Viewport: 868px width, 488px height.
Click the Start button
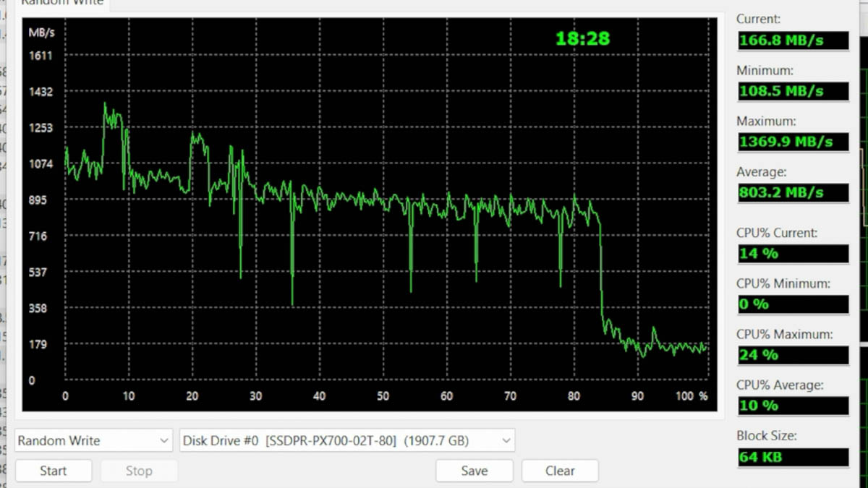[54, 471]
